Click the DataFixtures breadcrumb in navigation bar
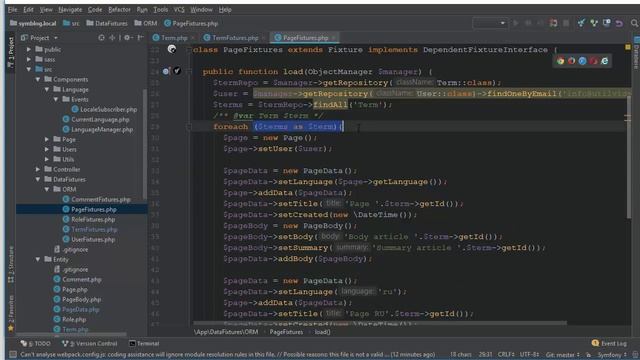The height and width of the screenshot is (360, 640). (107, 23)
